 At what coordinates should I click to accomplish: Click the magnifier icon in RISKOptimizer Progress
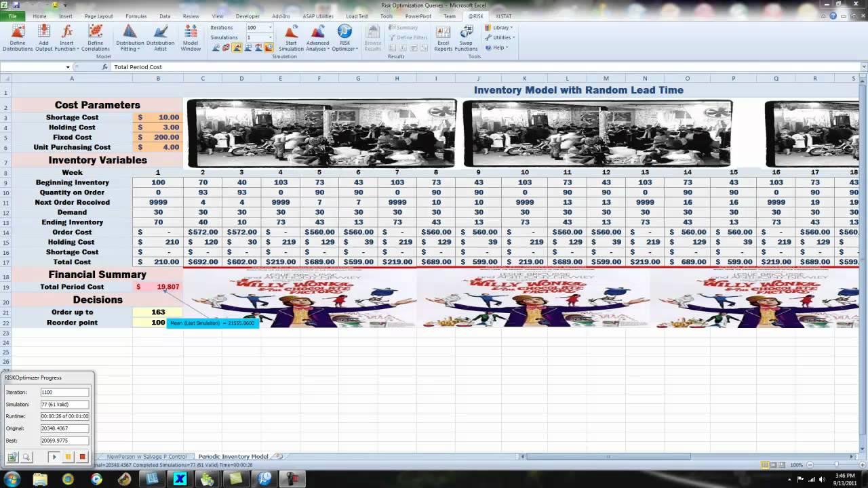pos(26,457)
